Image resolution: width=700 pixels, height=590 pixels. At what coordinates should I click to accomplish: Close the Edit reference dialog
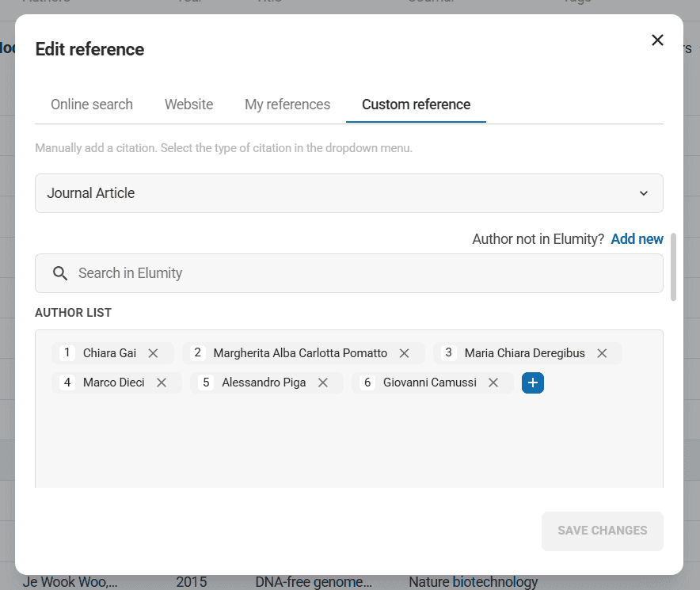click(657, 40)
